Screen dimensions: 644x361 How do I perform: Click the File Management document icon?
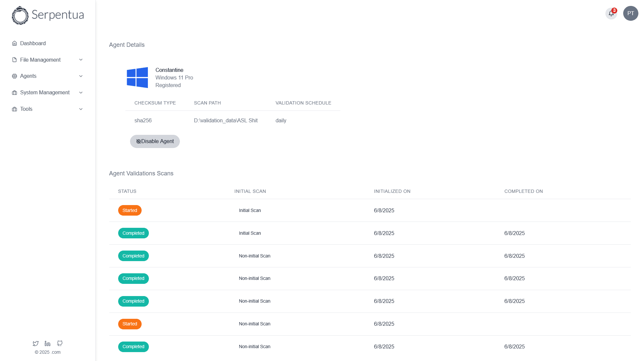pyautogui.click(x=14, y=60)
